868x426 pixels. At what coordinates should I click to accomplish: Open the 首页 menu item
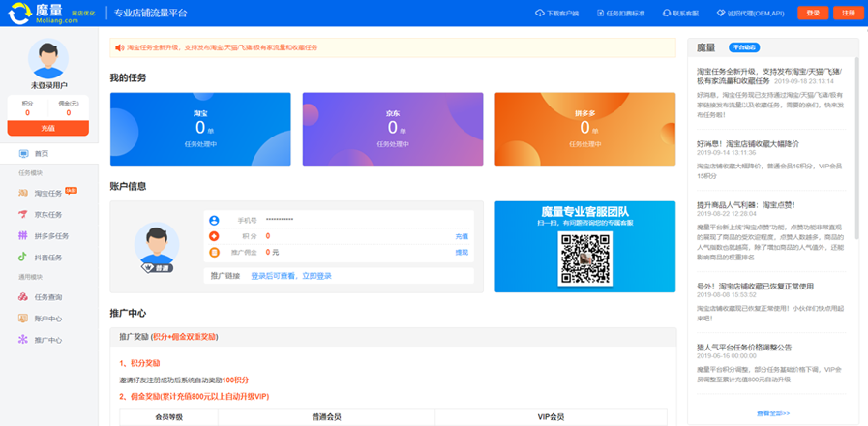[x=49, y=153]
